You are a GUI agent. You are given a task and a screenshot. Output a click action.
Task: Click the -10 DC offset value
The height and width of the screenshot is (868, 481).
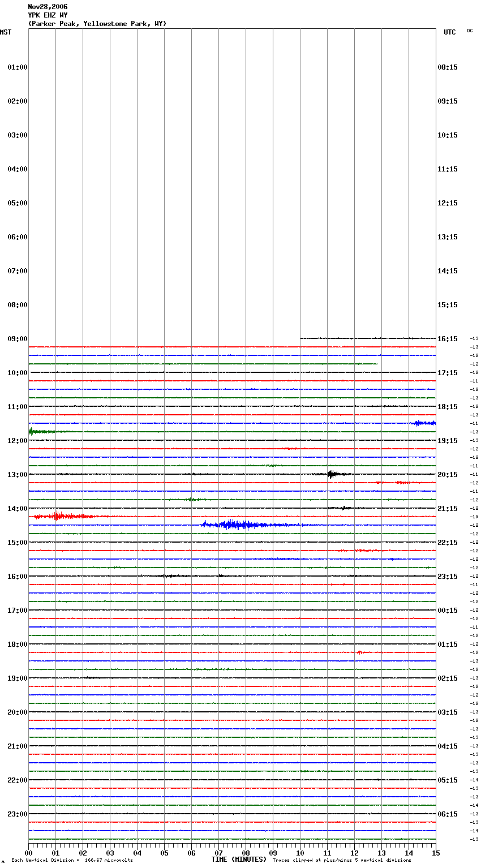coord(474,517)
